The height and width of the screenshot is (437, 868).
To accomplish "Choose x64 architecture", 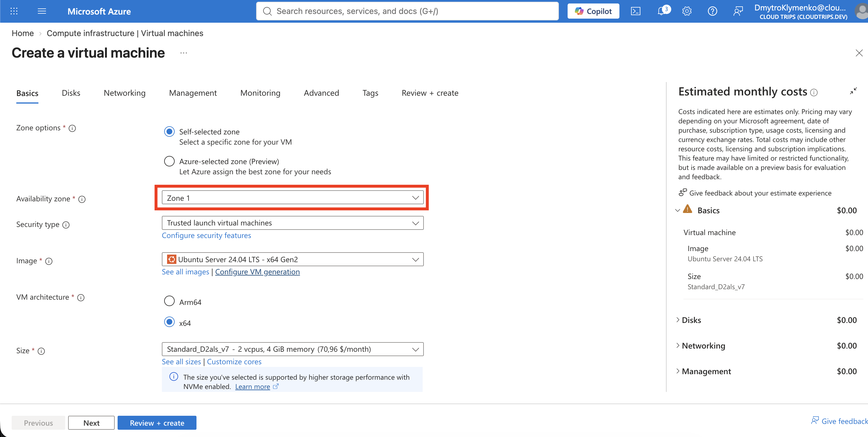I will [169, 322].
